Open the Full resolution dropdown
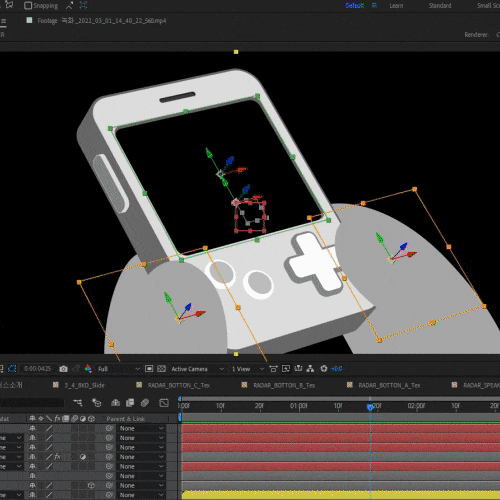Image resolution: width=500 pixels, height=500 pixels. pos(118,369)
